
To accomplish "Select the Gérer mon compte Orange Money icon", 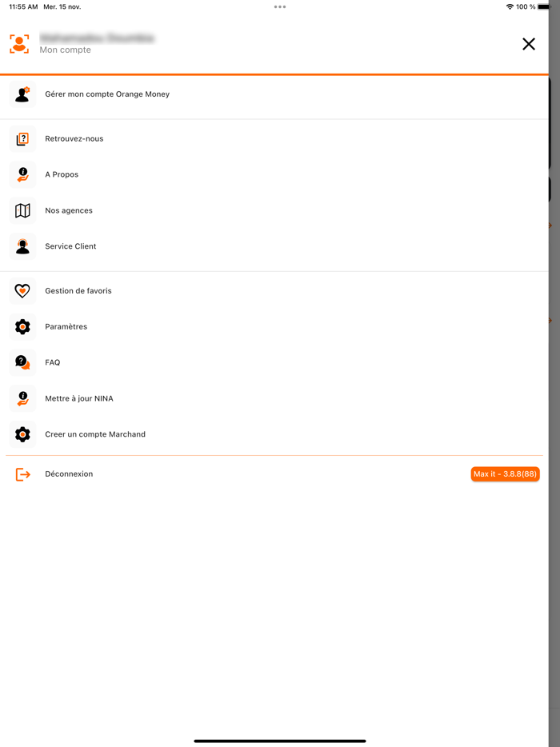I will click(x=22, y=94).
